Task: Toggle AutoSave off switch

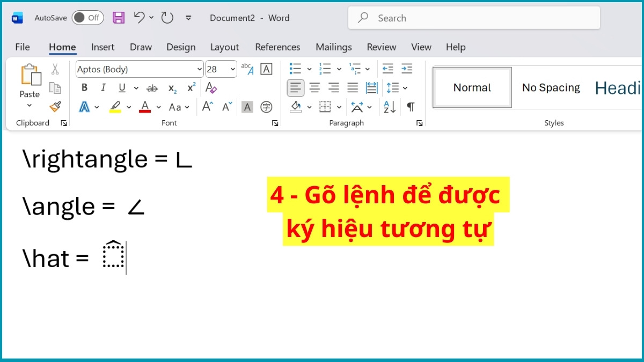Action: pyautogui.click(x=87, y=17)
